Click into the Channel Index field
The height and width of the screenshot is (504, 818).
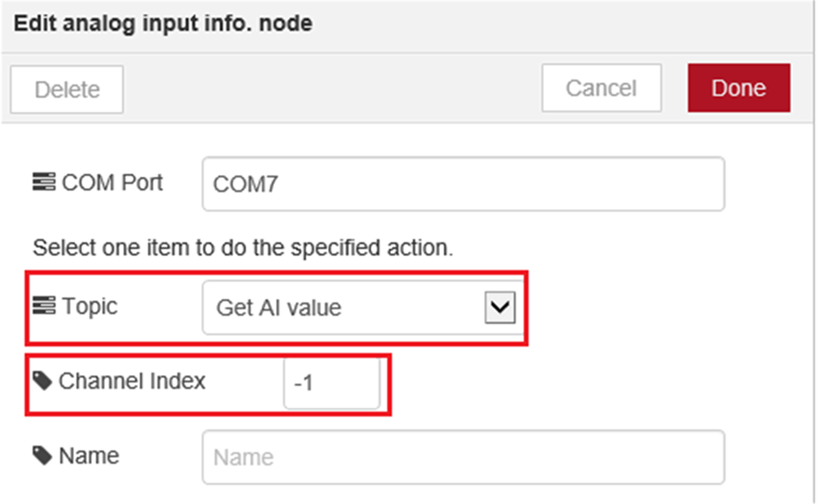pos(332,383)
